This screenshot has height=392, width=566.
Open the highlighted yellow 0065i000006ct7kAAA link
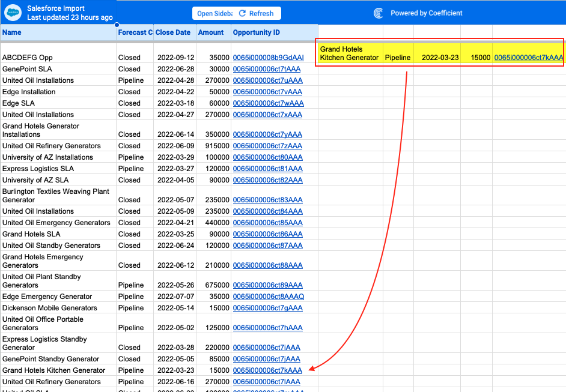click(529, 58)
